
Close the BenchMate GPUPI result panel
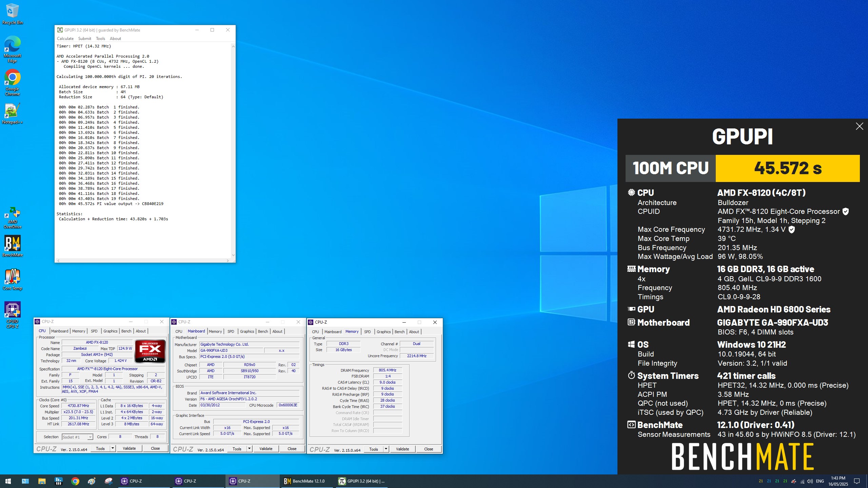click(x=859, y=126)
